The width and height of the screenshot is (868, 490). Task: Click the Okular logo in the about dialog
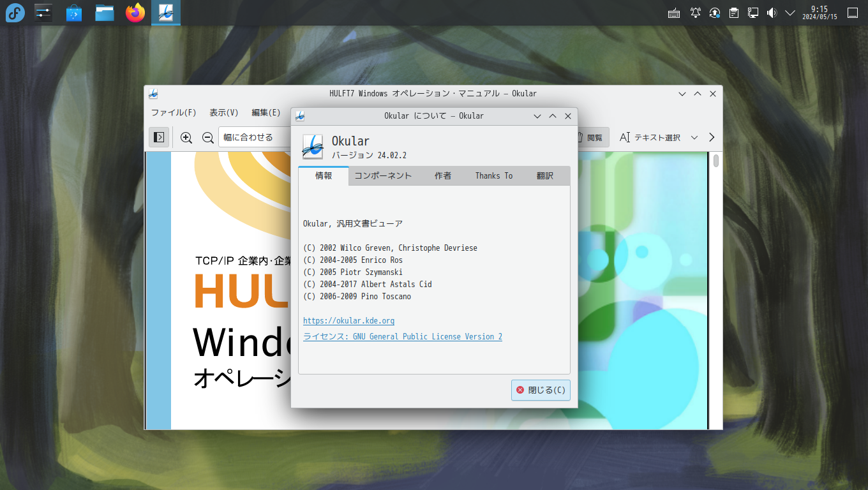[x=313, y=147]
